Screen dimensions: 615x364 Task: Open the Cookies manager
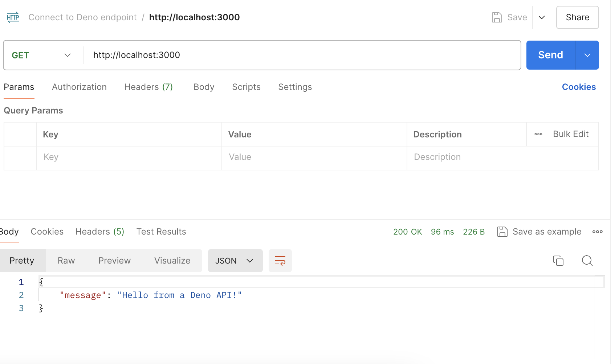point(579,87)
